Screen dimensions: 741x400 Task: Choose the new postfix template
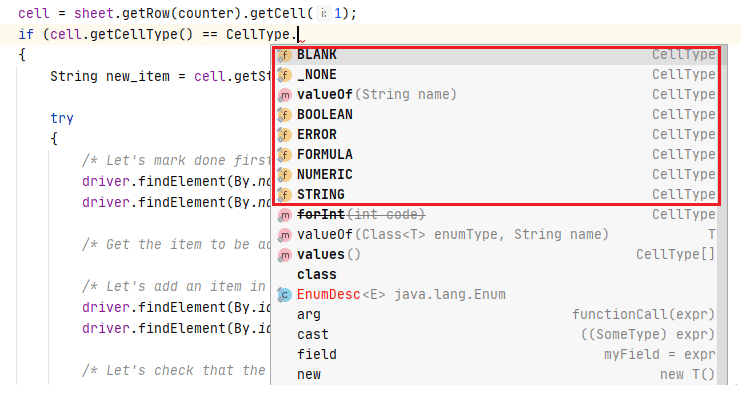(308, 375)
